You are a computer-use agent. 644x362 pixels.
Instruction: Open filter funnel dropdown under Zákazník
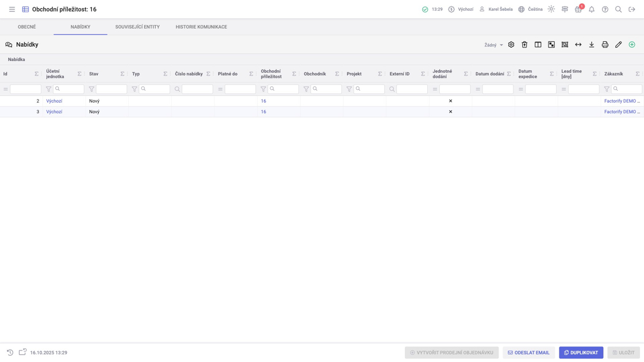[x=607, y=89]
